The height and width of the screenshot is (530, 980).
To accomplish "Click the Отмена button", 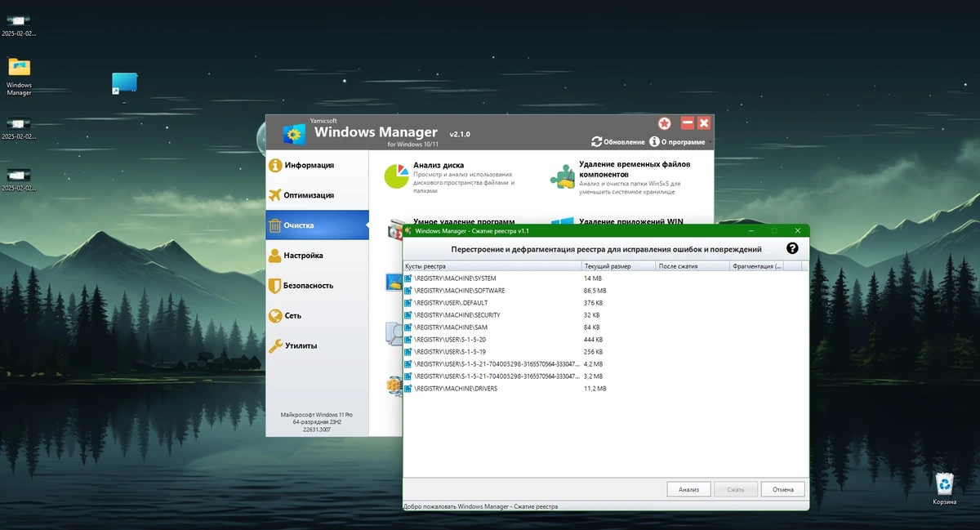I will click(x=782, y=489).
